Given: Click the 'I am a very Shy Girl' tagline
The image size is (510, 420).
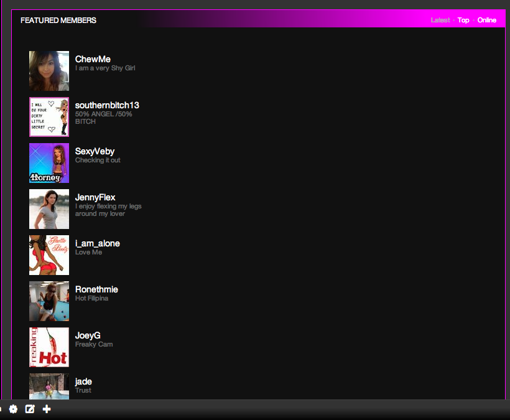Looking at the screenshot, I should coord(105,68).
